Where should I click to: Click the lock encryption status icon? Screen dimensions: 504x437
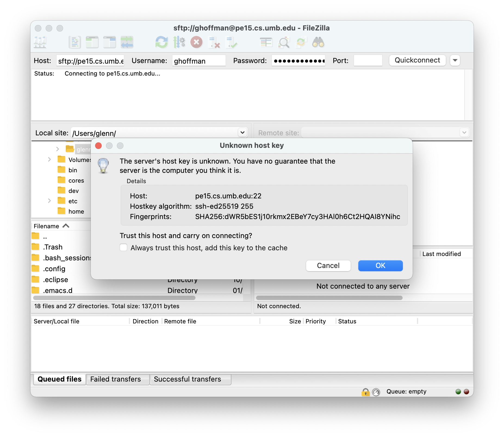[x=366, y=392]
